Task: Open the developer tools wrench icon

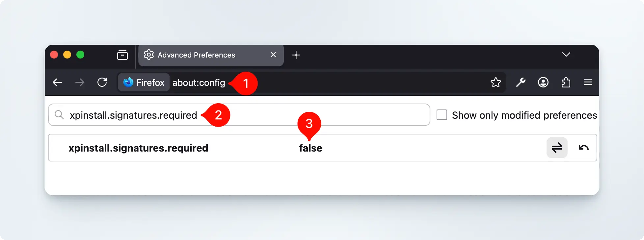Action: [x=521, y=82]
